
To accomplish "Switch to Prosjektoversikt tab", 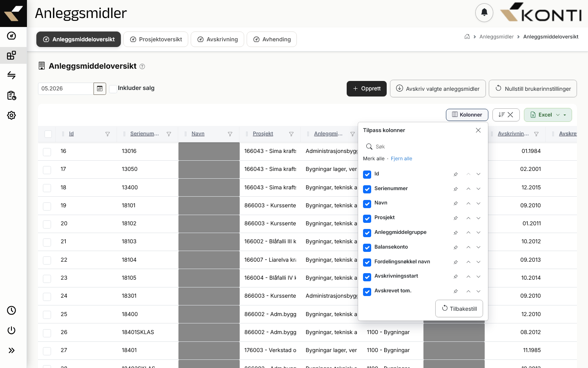I will pyautogui.click(x=156, y=39).
